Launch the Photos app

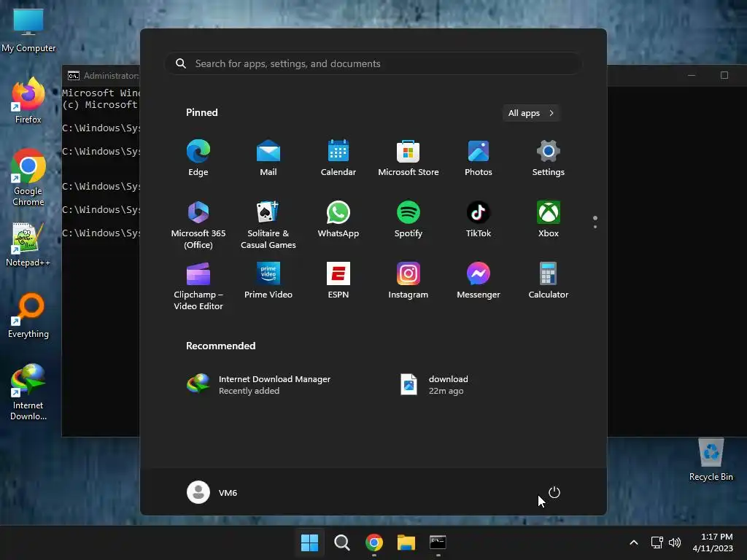[x=479, y=157]
